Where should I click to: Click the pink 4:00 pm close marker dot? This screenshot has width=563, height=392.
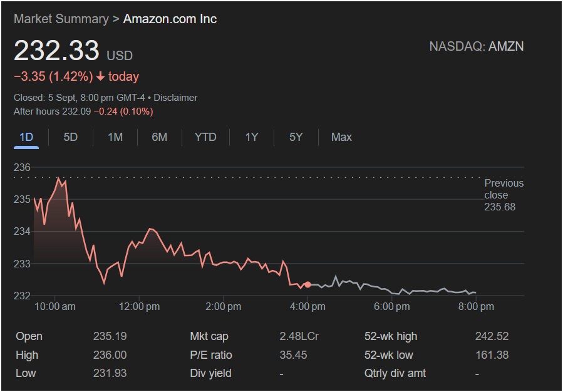pos(307,285)
